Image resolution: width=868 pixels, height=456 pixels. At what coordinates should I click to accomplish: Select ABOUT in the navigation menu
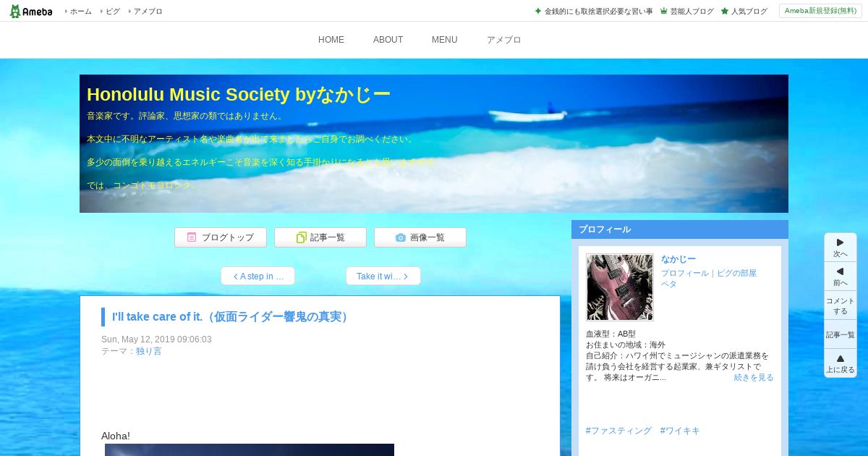click(388, 40)
